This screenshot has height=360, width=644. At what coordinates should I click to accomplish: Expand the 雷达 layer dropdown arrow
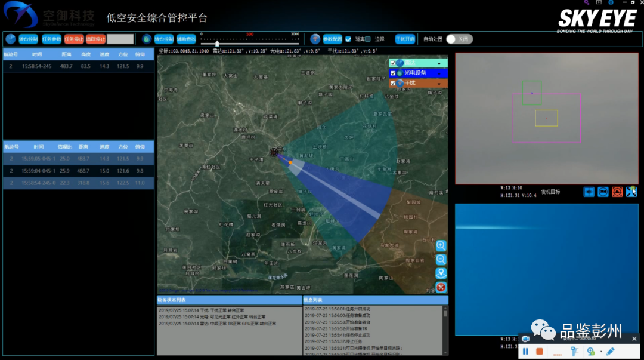click(439, 63)
